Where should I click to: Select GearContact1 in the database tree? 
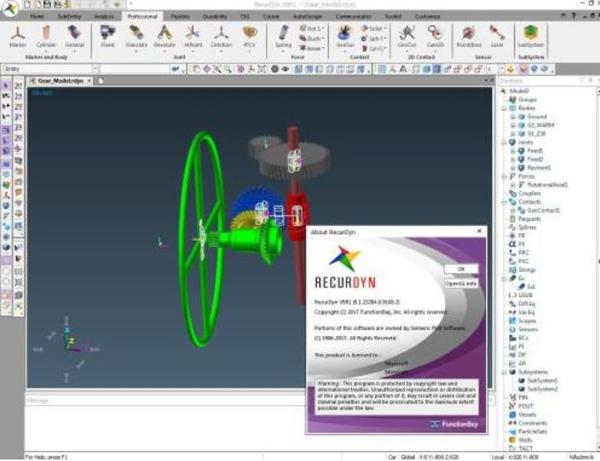(546, 210)
